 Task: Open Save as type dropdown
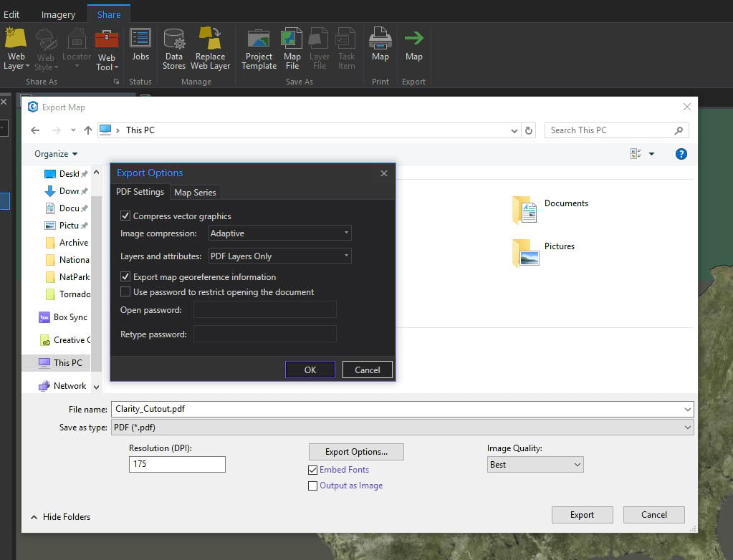pyautogui.click(x=402, y=428)
